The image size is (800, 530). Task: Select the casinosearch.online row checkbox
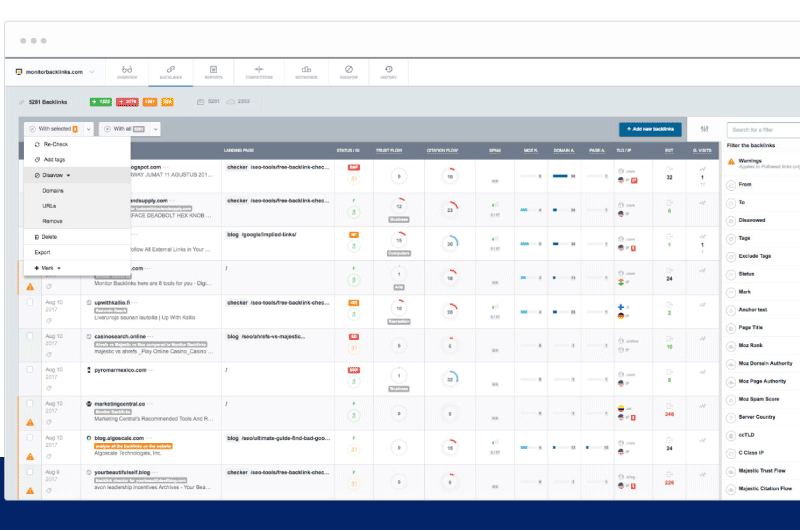point(30,336)
